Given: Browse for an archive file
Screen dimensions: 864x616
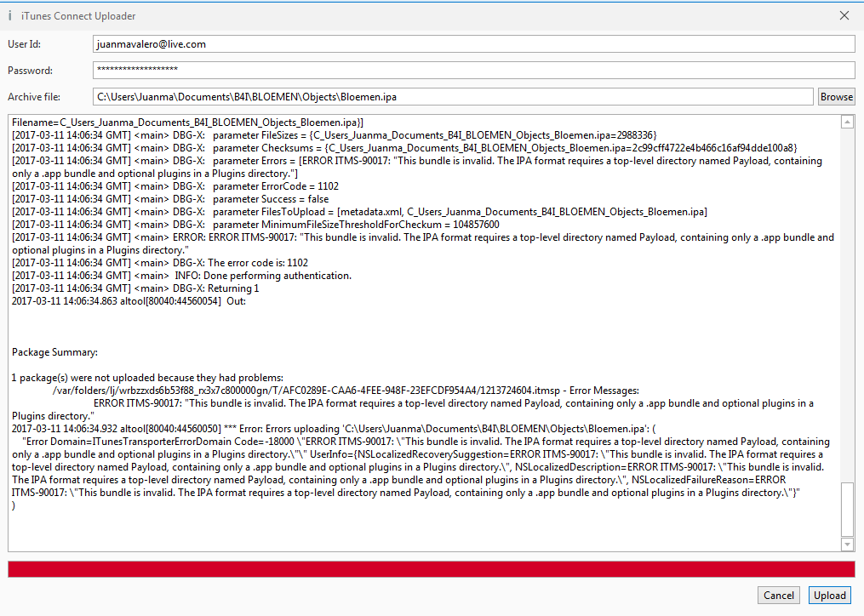Looking at the screenshot, I should coord(836,96).
